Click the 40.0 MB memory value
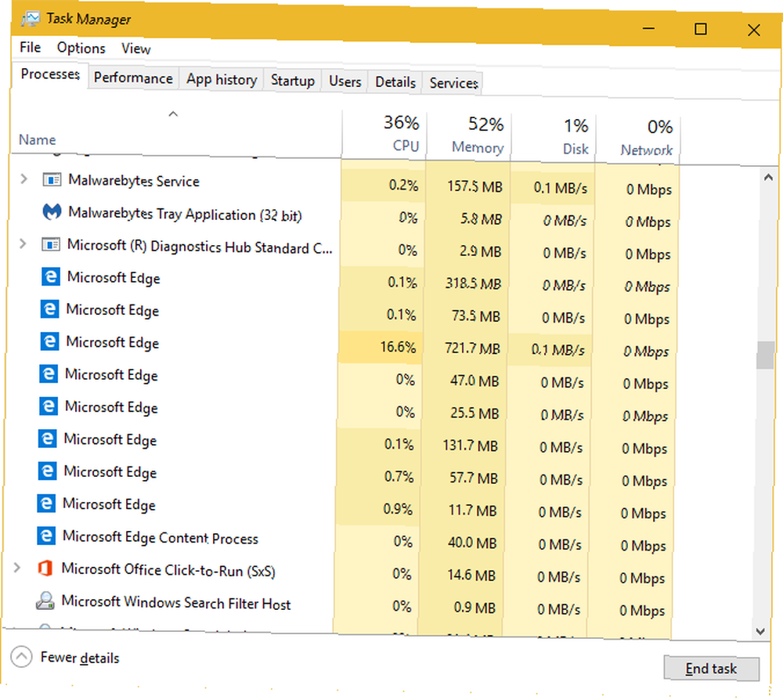This screenshot has height=700, width=783. [x=472, y=542]
